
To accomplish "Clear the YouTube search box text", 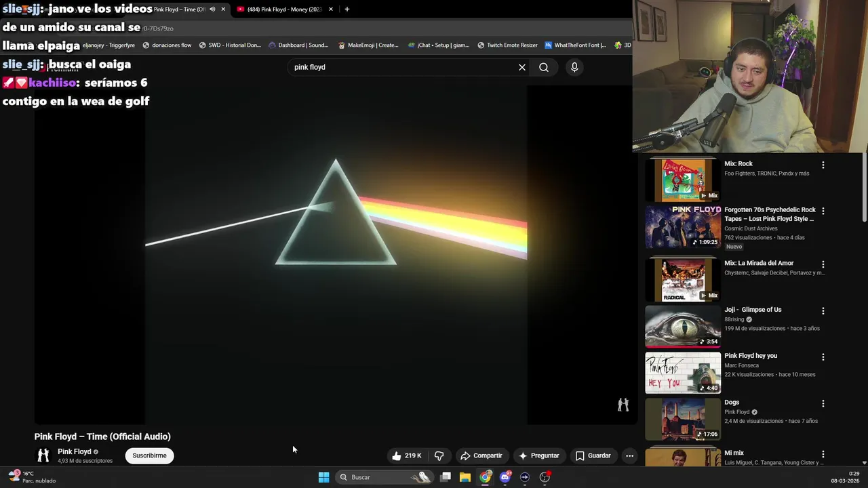I will click(522, 67).
